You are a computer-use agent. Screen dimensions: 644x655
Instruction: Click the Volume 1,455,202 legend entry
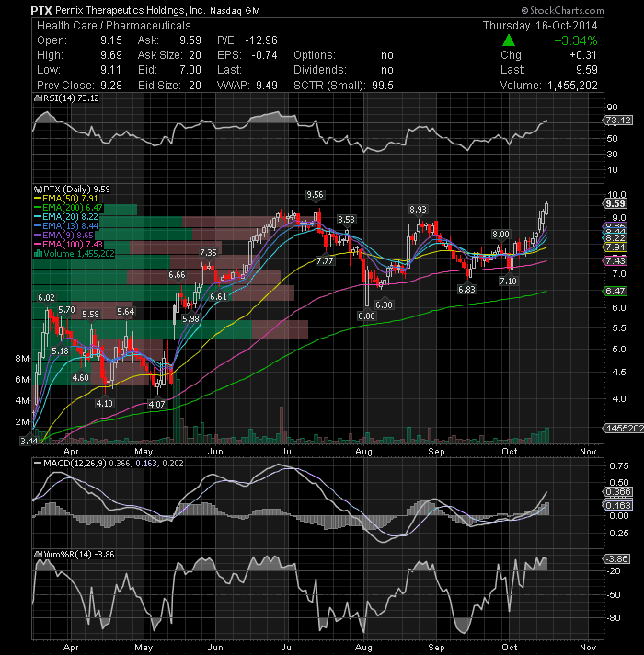click(x=79, y=254)
